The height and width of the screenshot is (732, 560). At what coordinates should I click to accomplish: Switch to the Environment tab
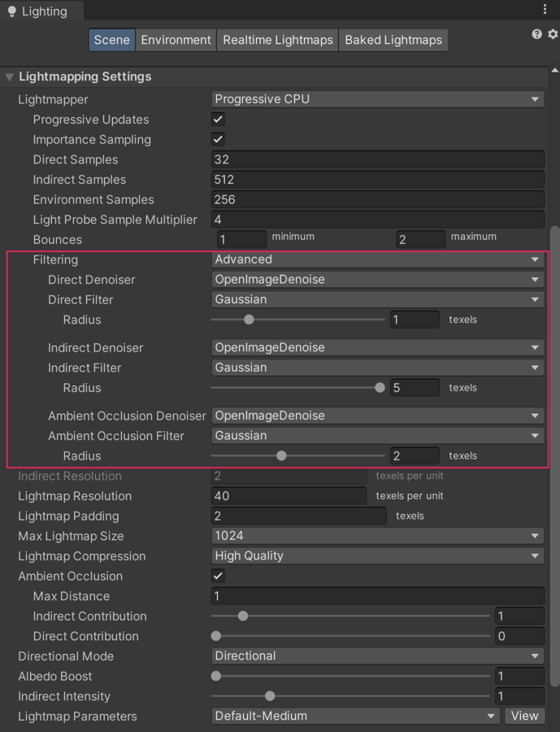click(176, 39)
